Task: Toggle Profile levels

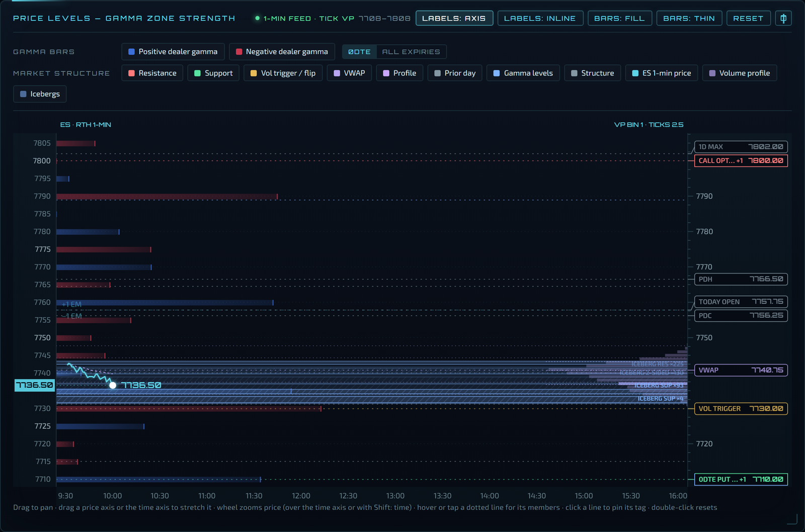Action: tap(399, 73)
